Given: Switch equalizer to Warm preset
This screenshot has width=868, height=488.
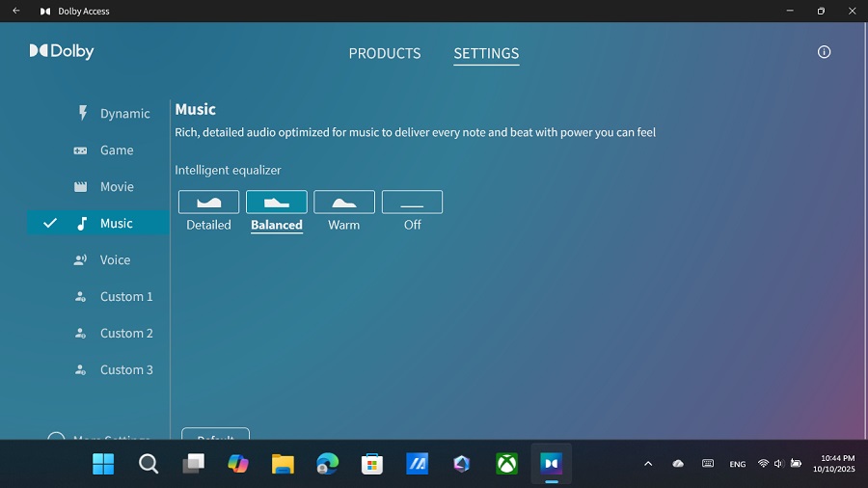Looking at the screenshot, I should [344, 203].
